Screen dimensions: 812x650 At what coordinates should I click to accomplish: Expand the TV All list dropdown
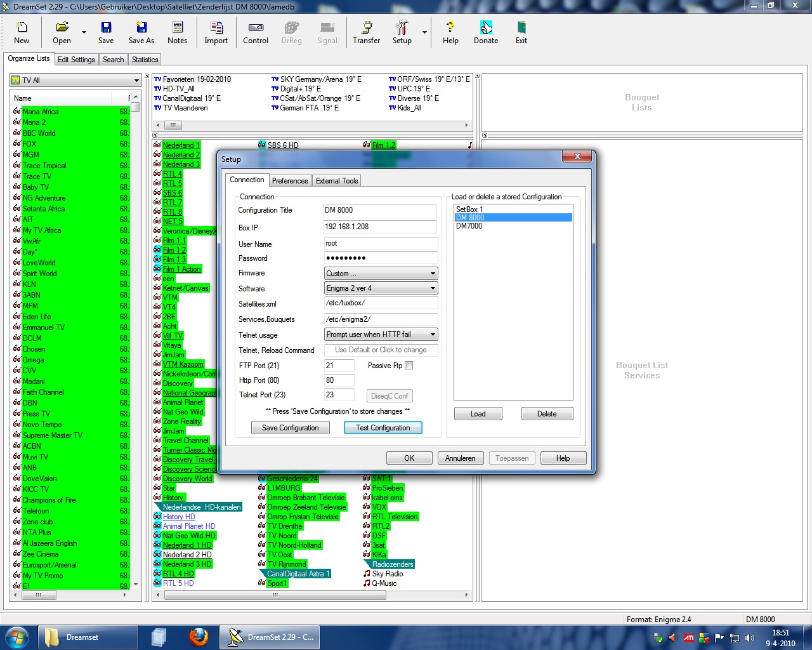point(136,81)
